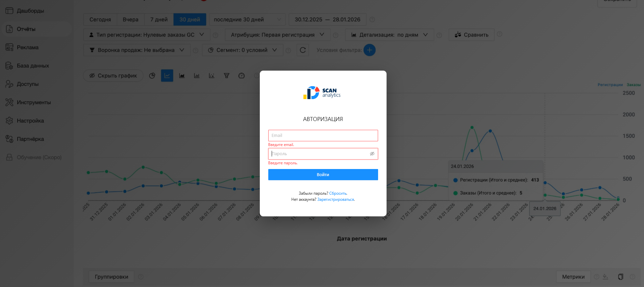This screenshot has height=287, width=644.
Task: Open help icon next to Детализация dropdown
Action: point(439,35)
